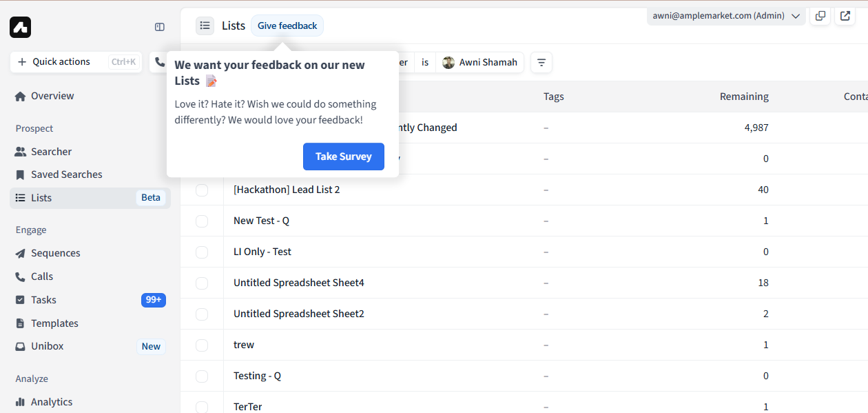Open Saved Searches from the sidebar
This screenshot has height=413, width=868.
(21, 174)
